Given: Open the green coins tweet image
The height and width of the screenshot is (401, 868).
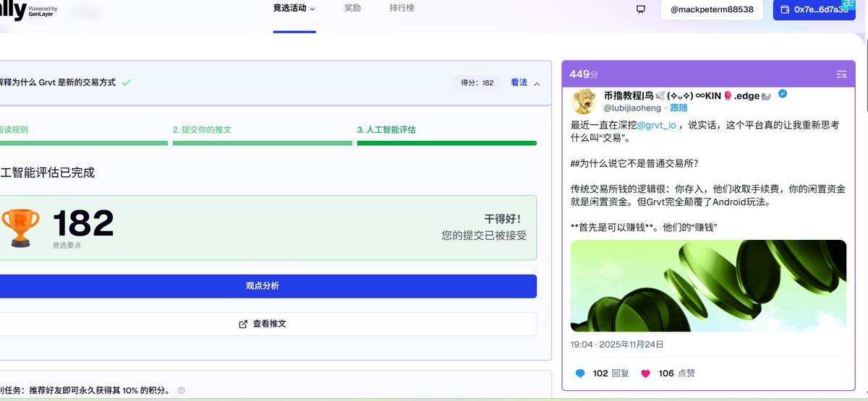Looking at the screenshot, I should pos(708,286).
